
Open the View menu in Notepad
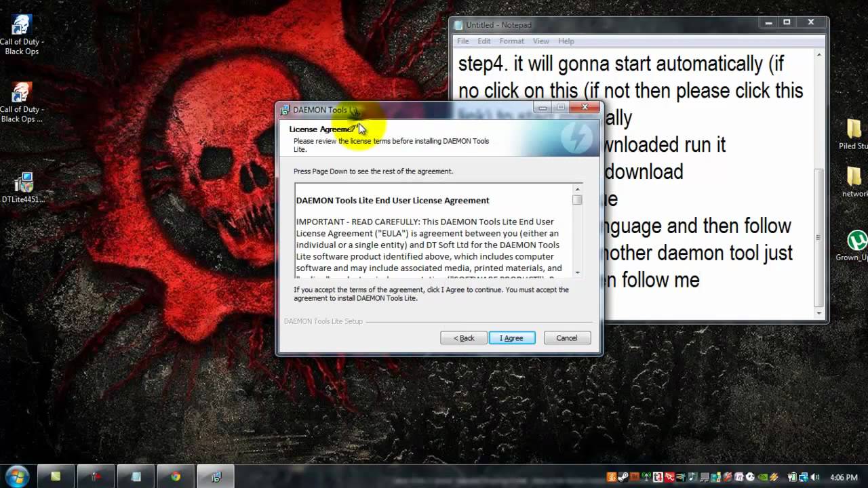(x=541, y=41)
